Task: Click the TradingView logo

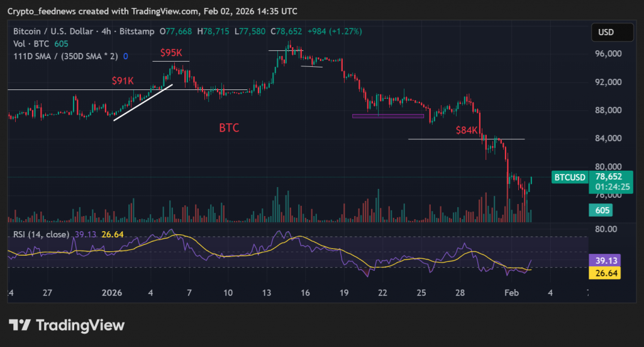Action: [x=67, y=325]
